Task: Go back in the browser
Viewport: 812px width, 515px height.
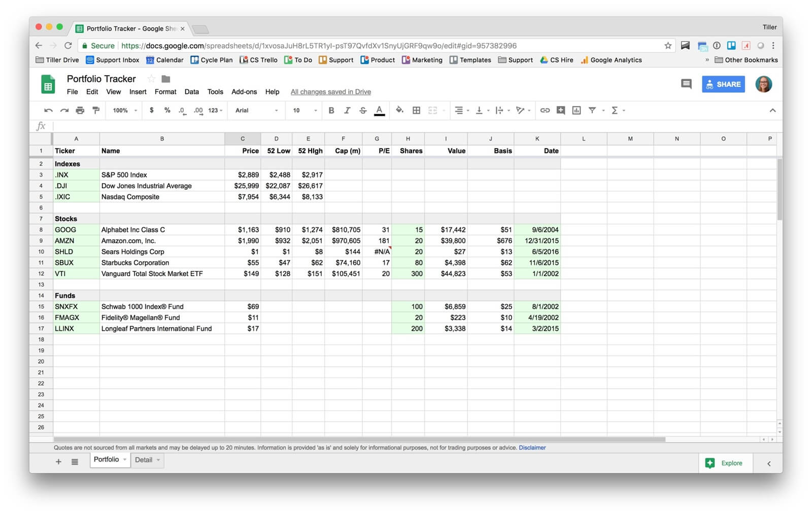Action: (39, 46)
